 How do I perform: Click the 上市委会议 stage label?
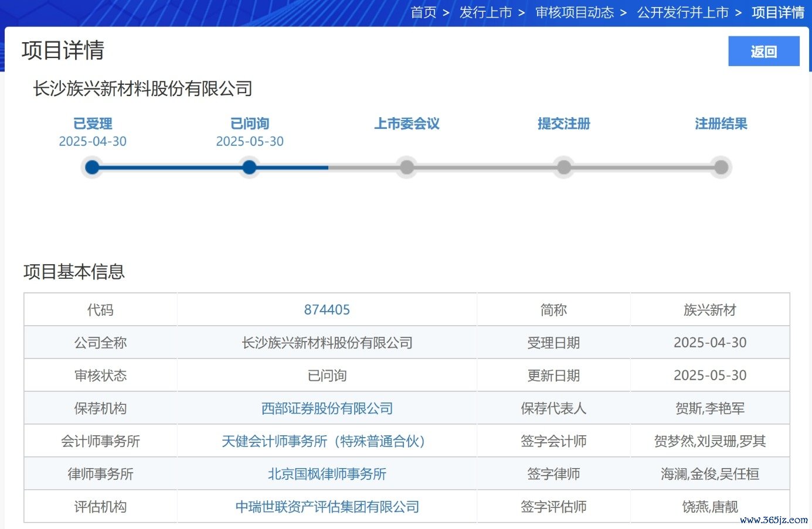click(406, 124)
